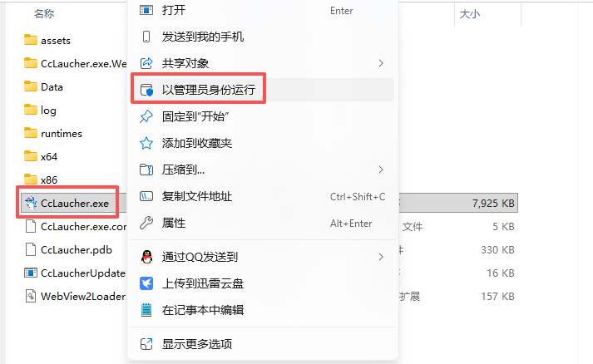
Task: Click the CcLaucher.exe application icon
Action: tap(31, 204)
